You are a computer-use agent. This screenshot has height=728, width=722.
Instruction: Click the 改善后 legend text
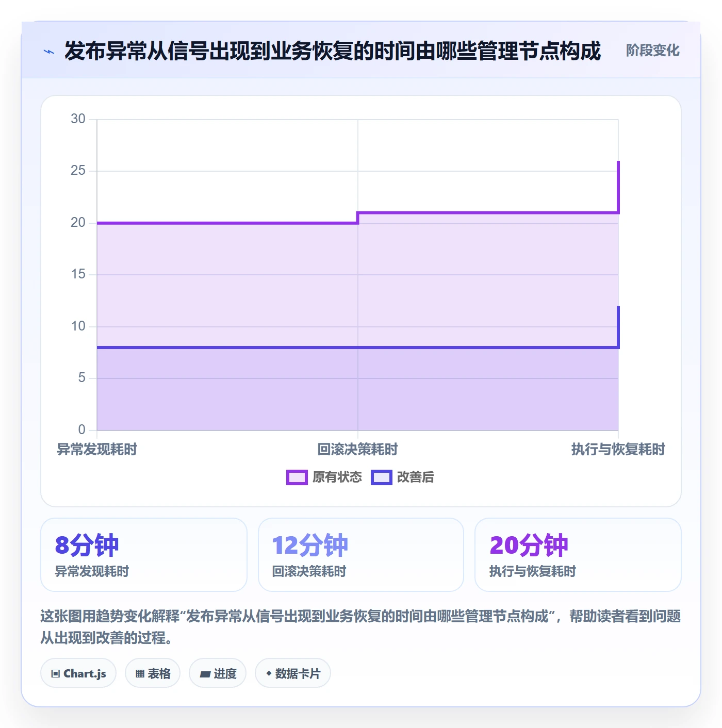click(x=415, y=477)
